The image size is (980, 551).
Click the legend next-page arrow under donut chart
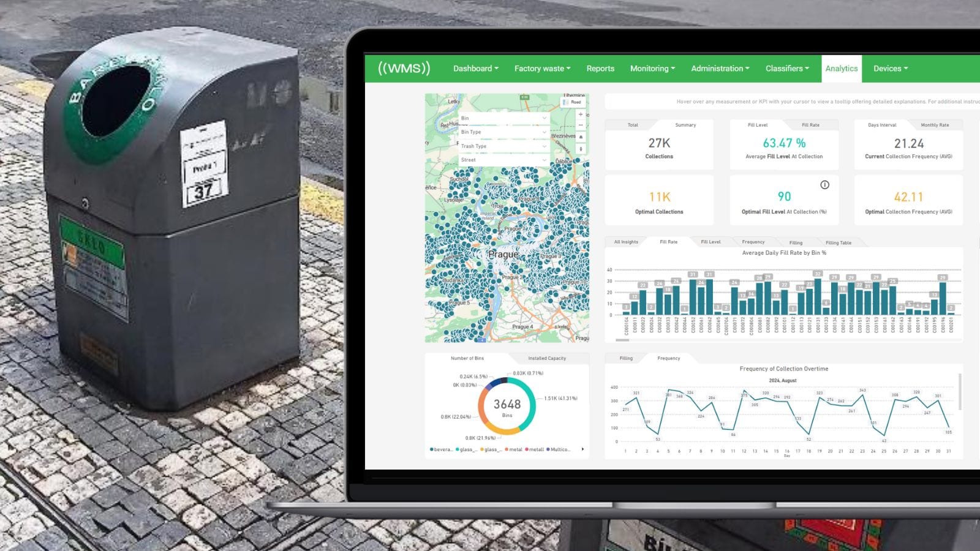(582, 449)
